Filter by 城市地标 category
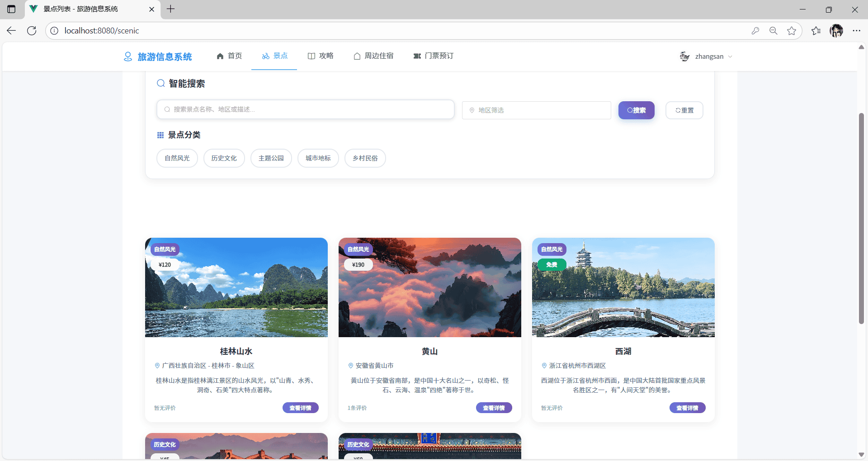868x461 pixels. (x=318, y=158)
